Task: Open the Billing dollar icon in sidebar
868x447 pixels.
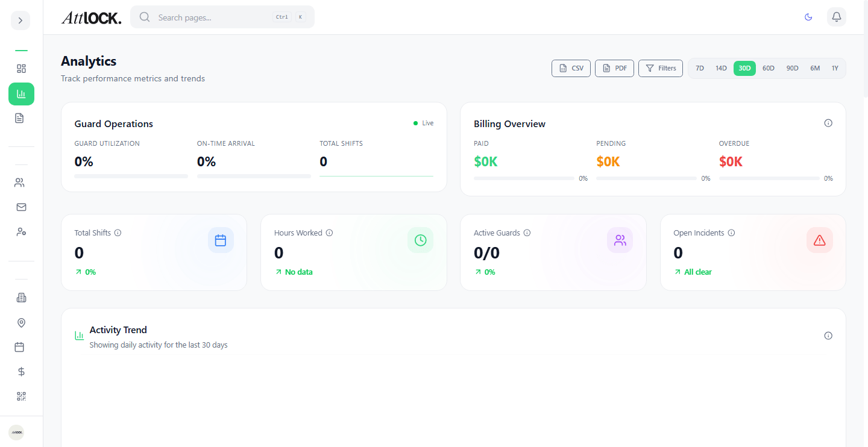Action: point(21,372)
